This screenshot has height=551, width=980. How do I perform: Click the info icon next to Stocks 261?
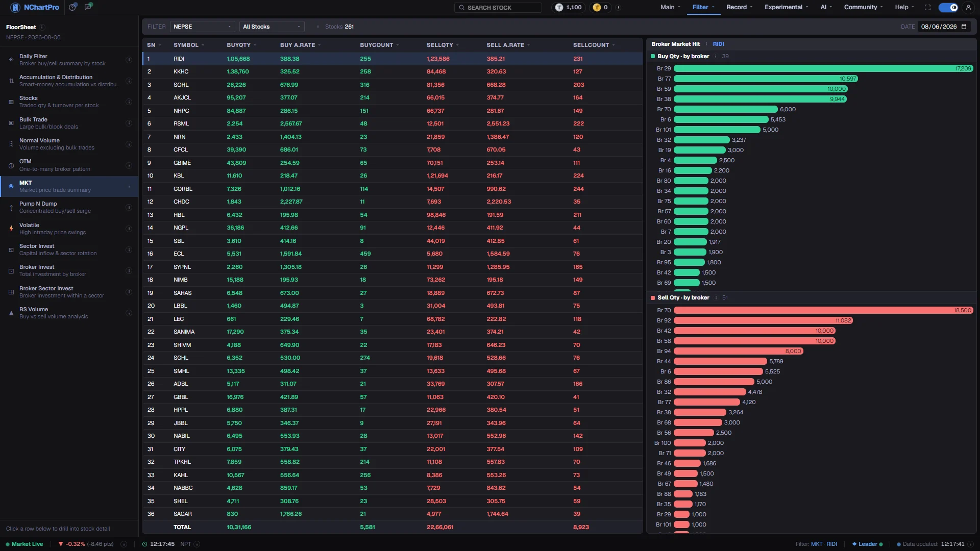[318, 27]
